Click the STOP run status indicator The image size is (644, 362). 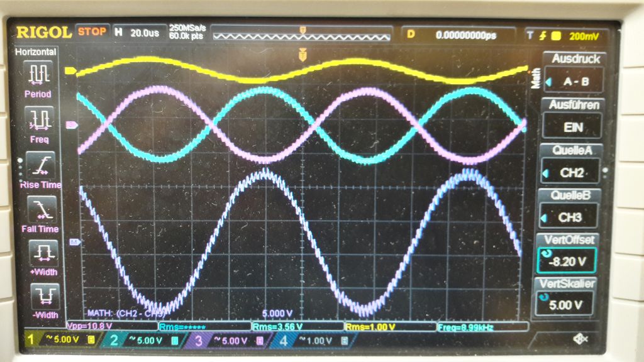[92, 31]
